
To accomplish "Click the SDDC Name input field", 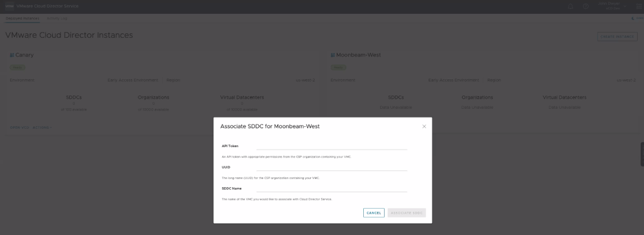I will (x=332, y=189).
